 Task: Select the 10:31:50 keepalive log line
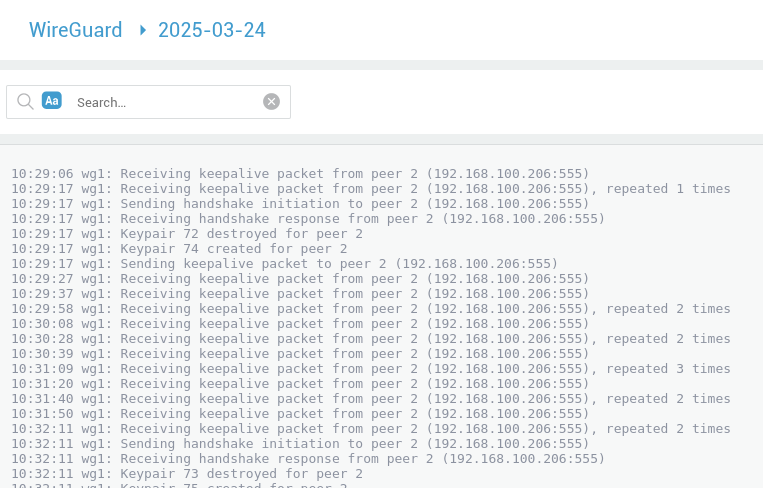300,414
